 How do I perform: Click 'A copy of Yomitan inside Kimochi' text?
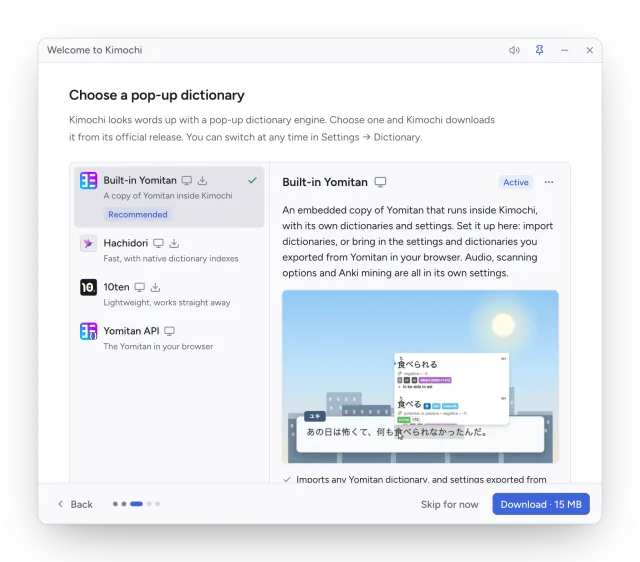click(x=168, y=196)
